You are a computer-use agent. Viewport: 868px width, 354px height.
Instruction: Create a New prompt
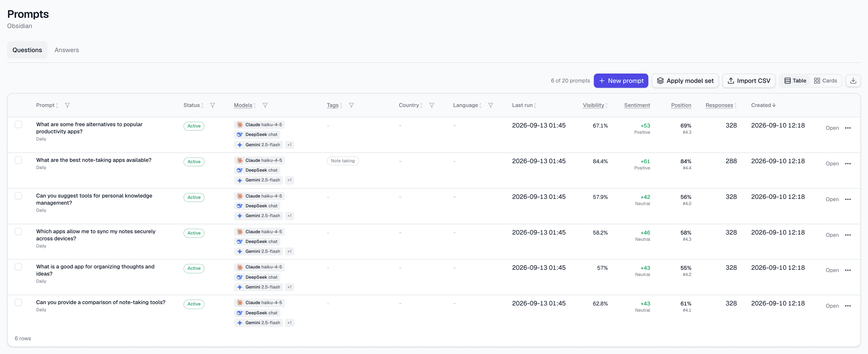[621, 81]
